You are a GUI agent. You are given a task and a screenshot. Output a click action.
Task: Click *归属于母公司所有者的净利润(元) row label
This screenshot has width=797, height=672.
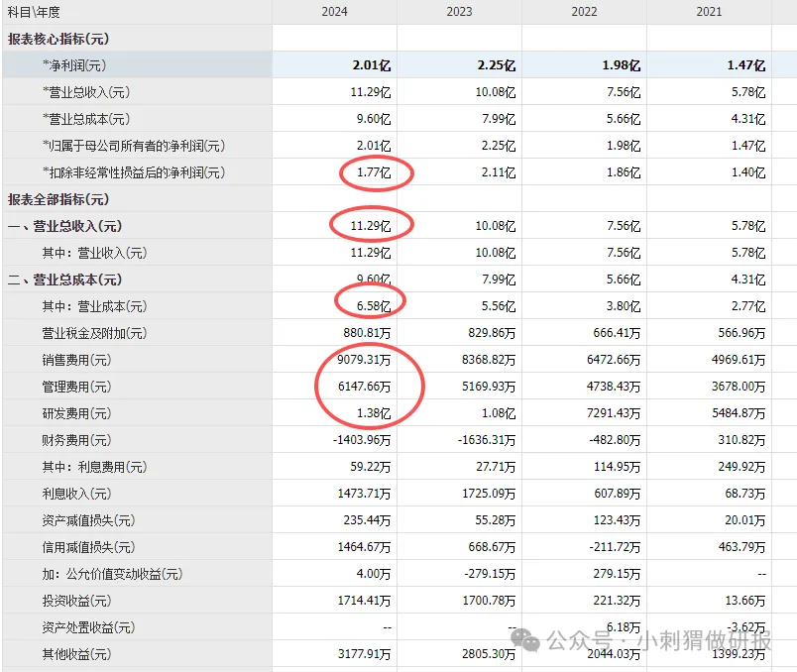pyautogui.click(x=134, y=146)
